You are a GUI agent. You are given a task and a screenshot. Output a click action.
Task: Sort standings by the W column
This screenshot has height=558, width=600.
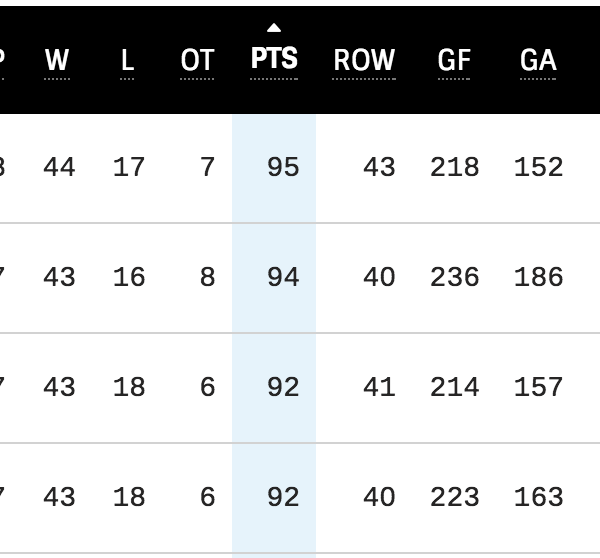click(58, 60)
